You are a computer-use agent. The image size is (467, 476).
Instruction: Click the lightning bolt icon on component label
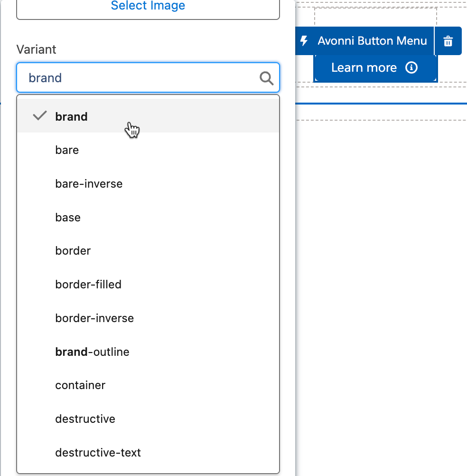[x=304, y=41]
